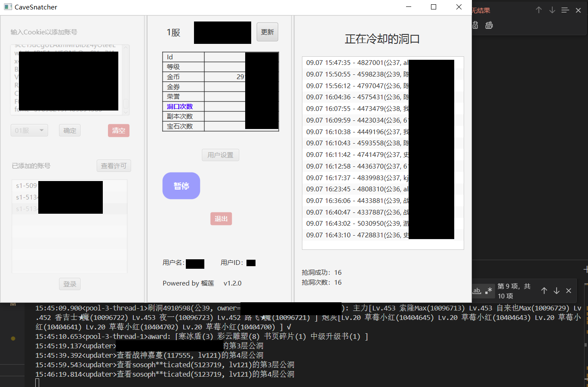Viewport: 588px width, 387px height.
Task: Click the Replace All icon in editor find bar
Action: (x=489, y=25)
